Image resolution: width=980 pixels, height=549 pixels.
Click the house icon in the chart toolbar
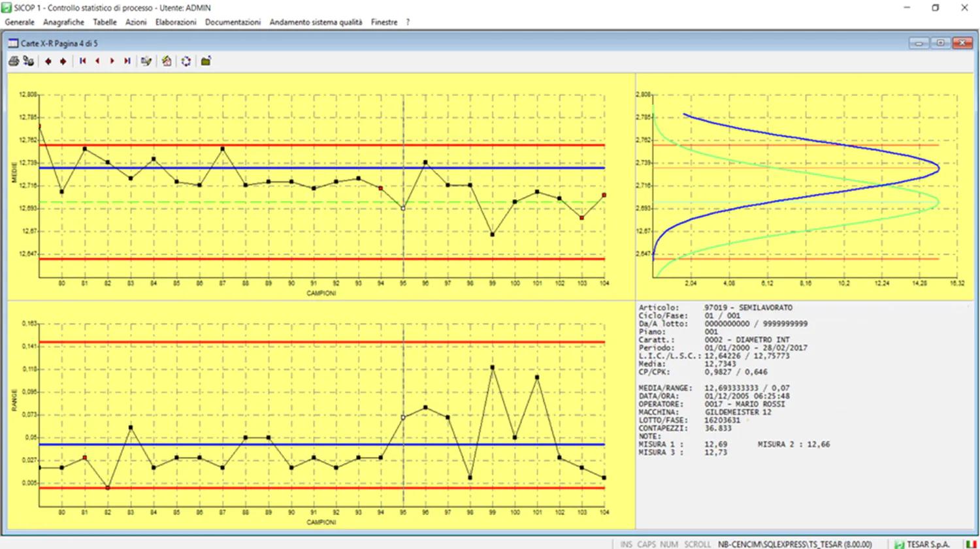point(167,61)
